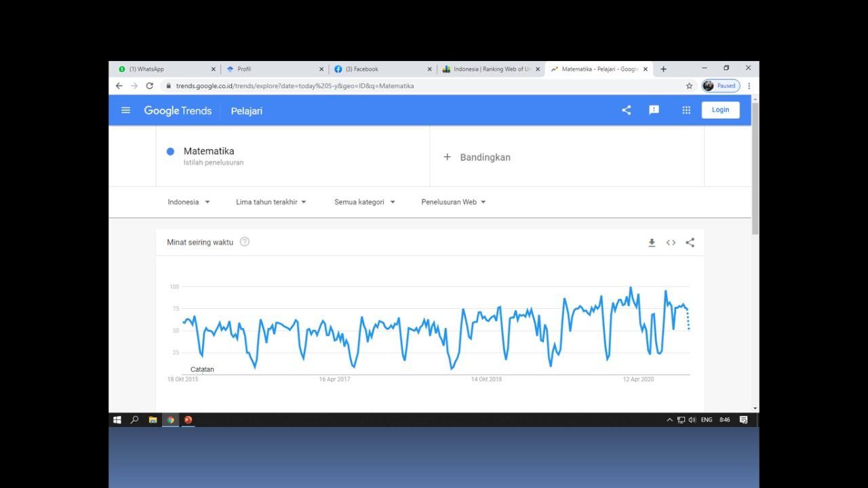The width and height of the screenshot is (868, 488).
Task: Click the Pelajari header label
Action: pos(247,111)
